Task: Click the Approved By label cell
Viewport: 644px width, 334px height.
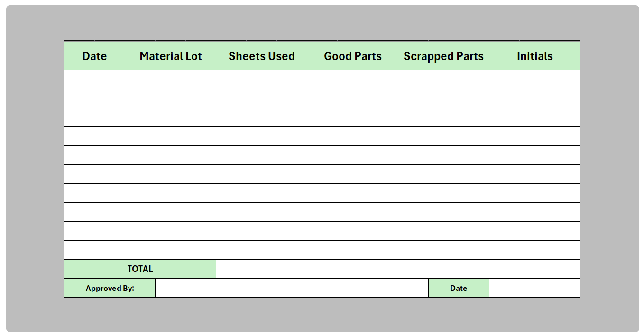Action: point(110,288)
